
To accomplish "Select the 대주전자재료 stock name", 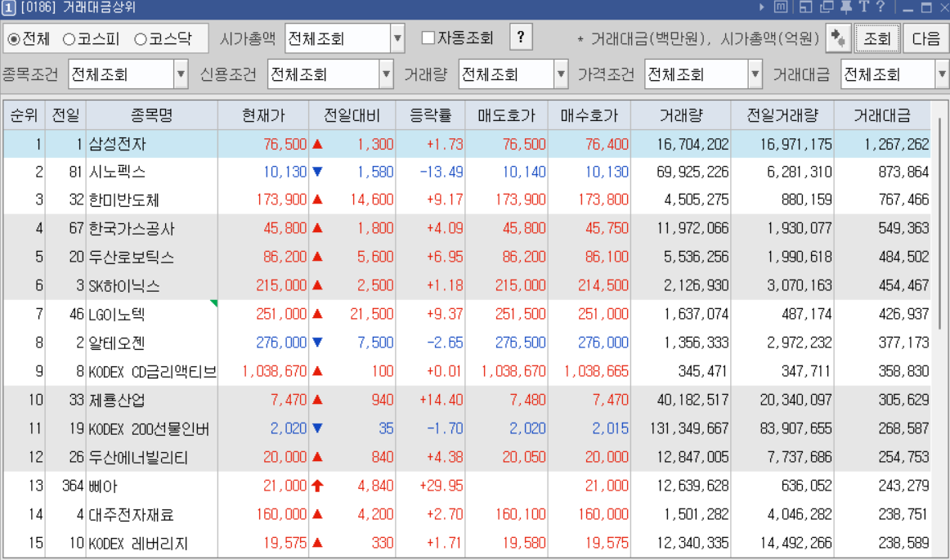I will [132, 514].
